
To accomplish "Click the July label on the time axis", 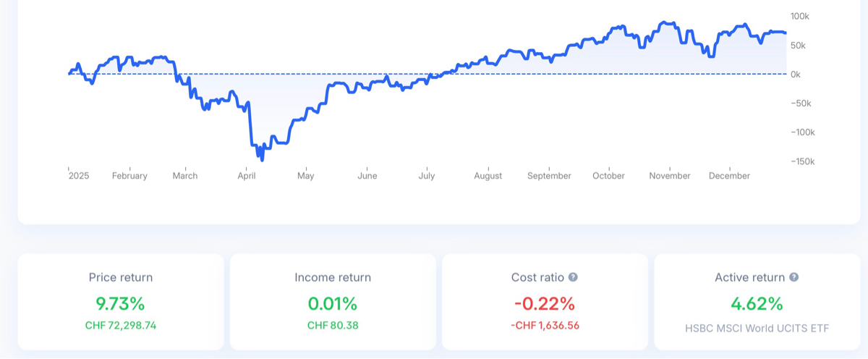I will pos(427,176).
